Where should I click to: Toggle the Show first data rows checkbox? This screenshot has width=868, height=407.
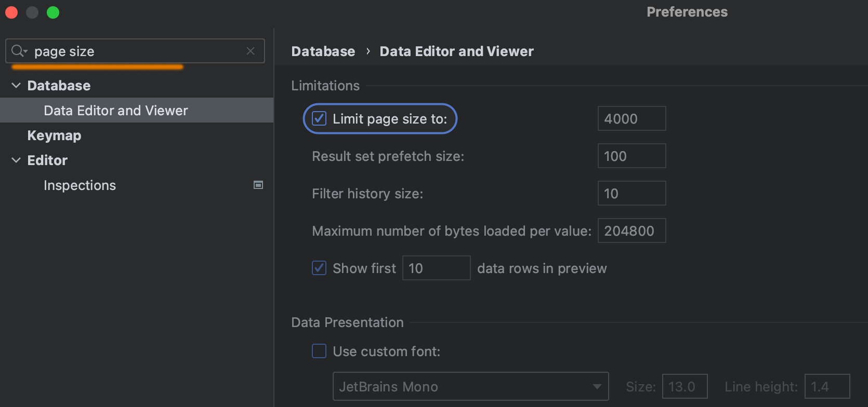(319, 268)
